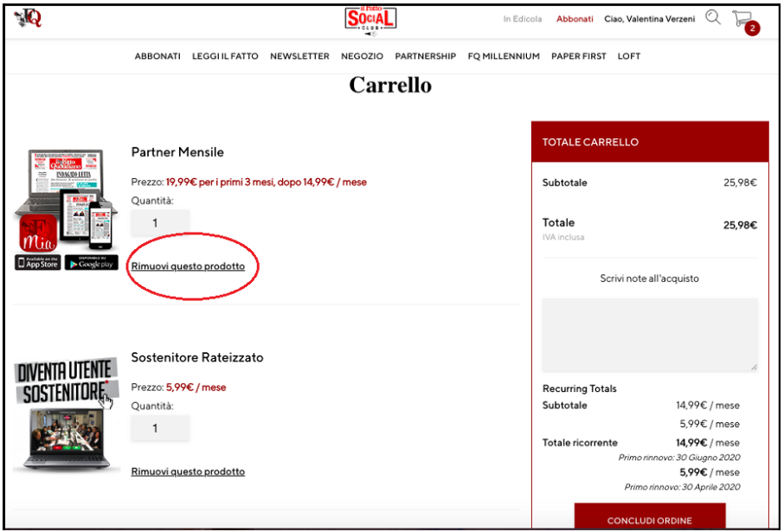Click the Il Fatto Social Club logo
This screenshot has height=532, width=784.
coord(370,18)
